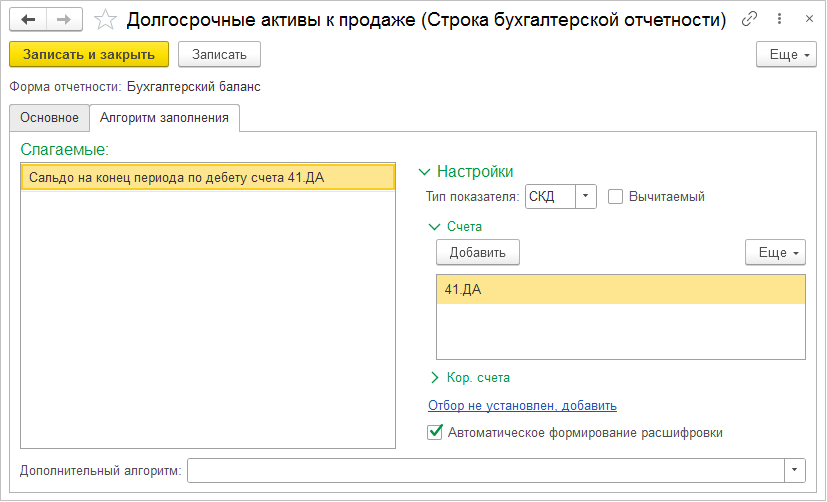
Task: Open the Еще menu above the accounts list
Action: click(775, 253)
